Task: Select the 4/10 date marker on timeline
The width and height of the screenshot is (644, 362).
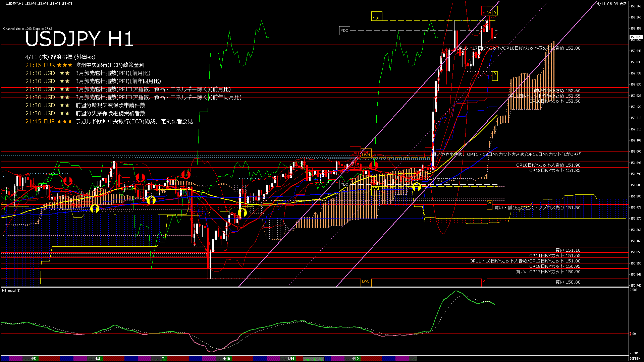Action: (x=226, y=359)
